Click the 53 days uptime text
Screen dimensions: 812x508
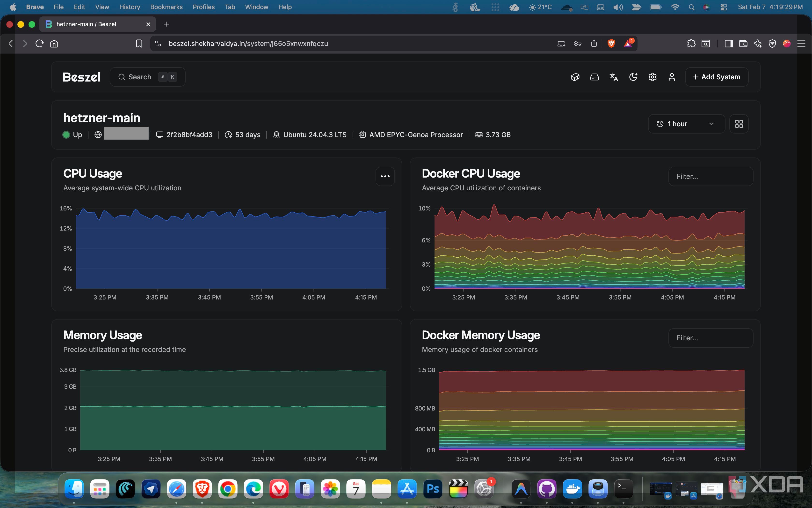pos(248,135)
